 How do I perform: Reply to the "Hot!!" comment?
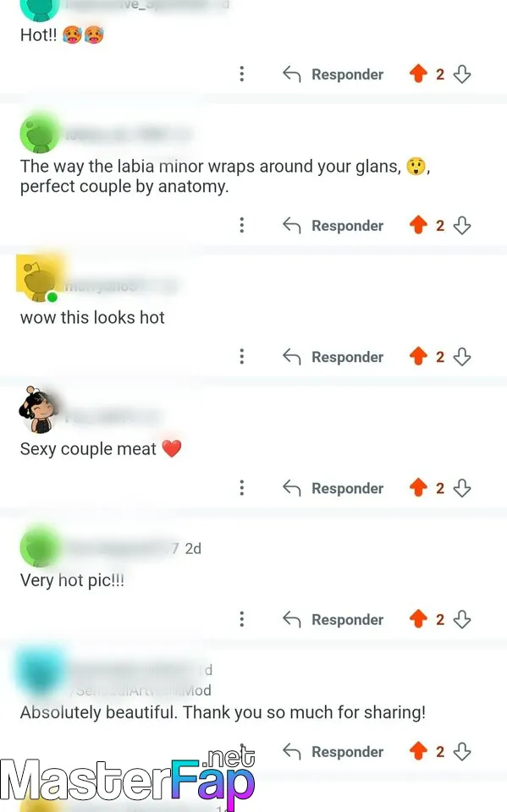tap(333, 74)
